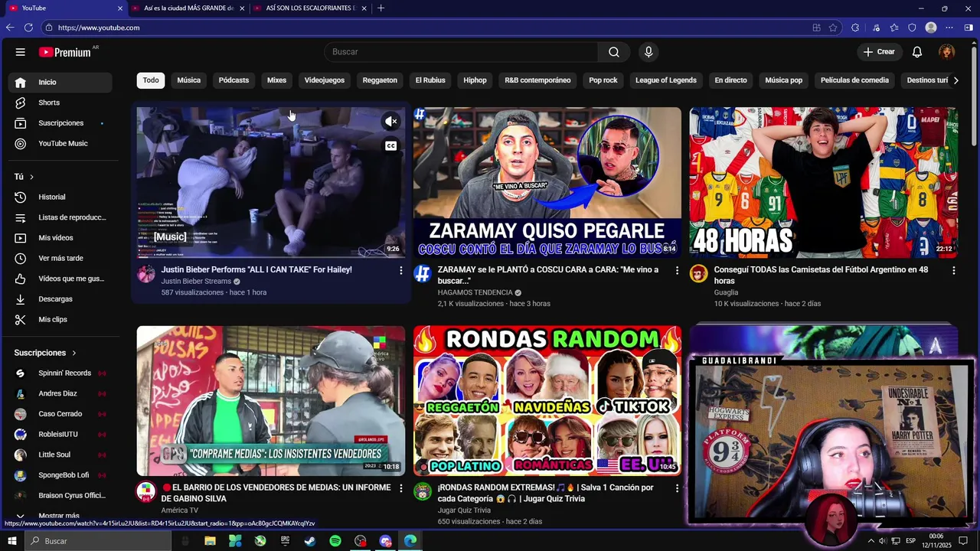Image resolution: width=980 pixels, height=551 pixels.
Task: Toggle captions on the Justin Bieber preview
Action: (391, 145)
